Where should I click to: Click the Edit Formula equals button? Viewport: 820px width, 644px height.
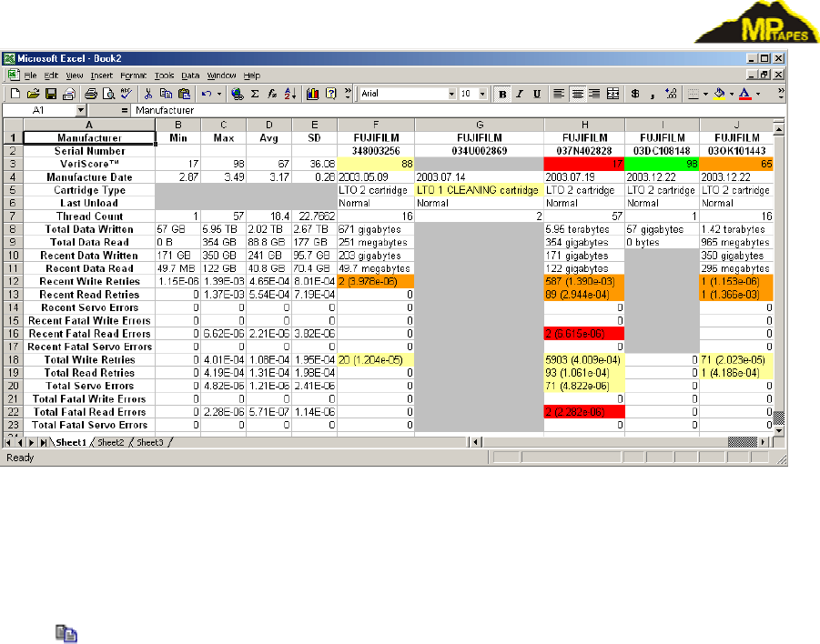pyautogui.click(x=124, y=110)
